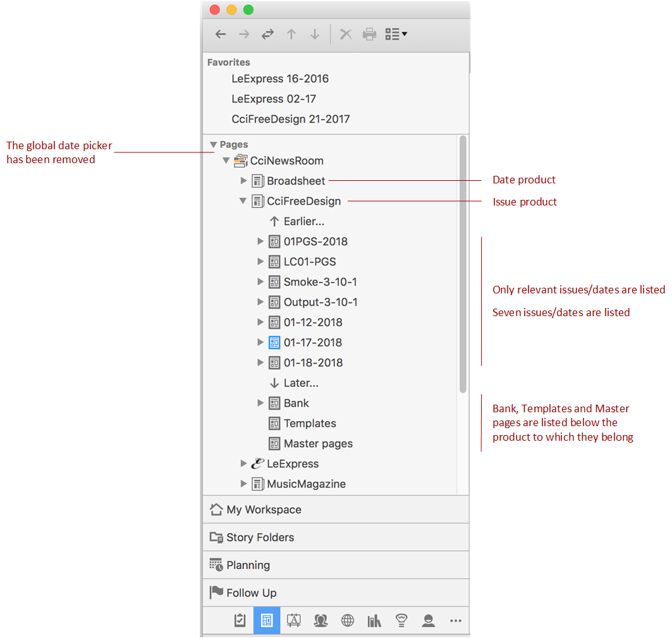This screenshot has width=672, height=638.
Task: Open the Story Folders panel
Action: point(260,537)
